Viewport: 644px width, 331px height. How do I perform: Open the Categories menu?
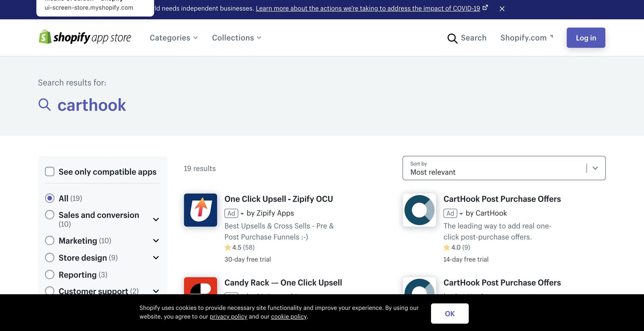173,38
